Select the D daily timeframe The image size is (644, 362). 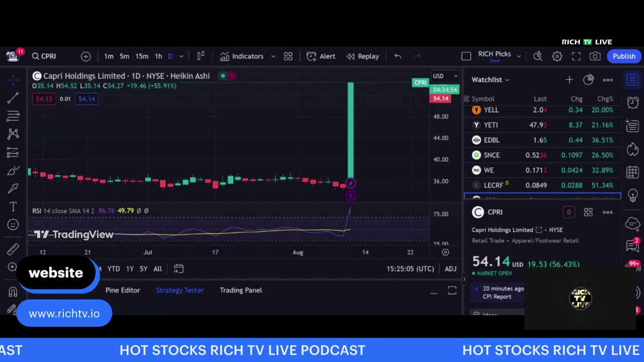coord(170,56)
